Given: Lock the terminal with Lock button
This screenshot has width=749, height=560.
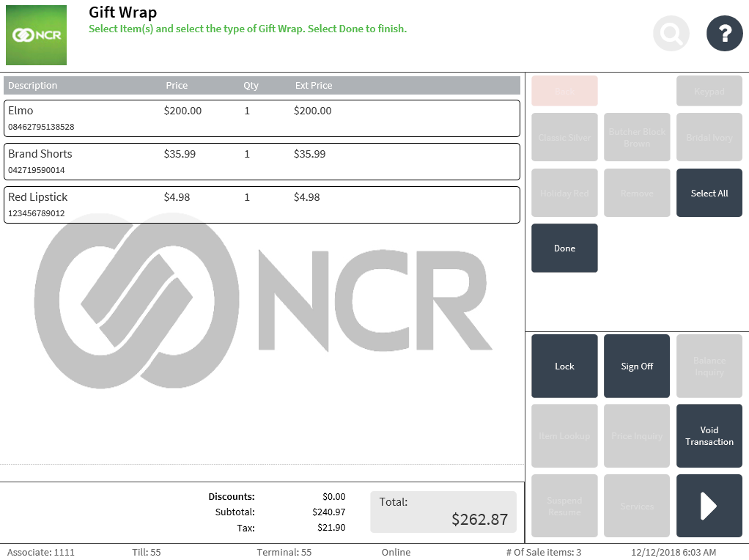Looking at the screenshot, I should [x=564, y=366].
